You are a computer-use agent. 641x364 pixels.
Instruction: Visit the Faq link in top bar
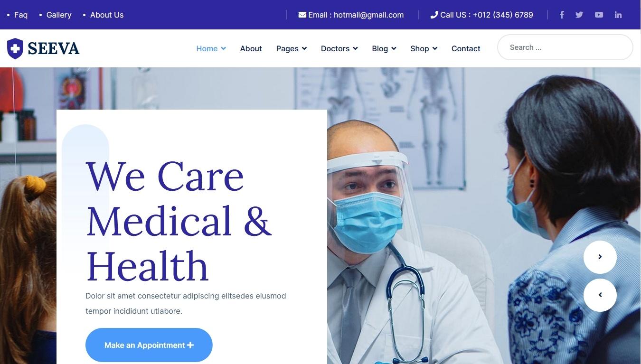pos(21,15)
